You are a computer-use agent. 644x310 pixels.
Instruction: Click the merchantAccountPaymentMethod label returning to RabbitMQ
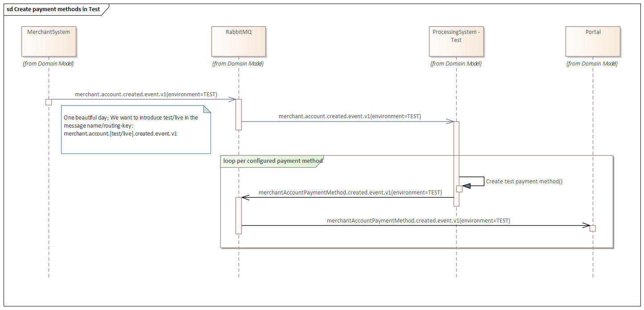point(350,193)
